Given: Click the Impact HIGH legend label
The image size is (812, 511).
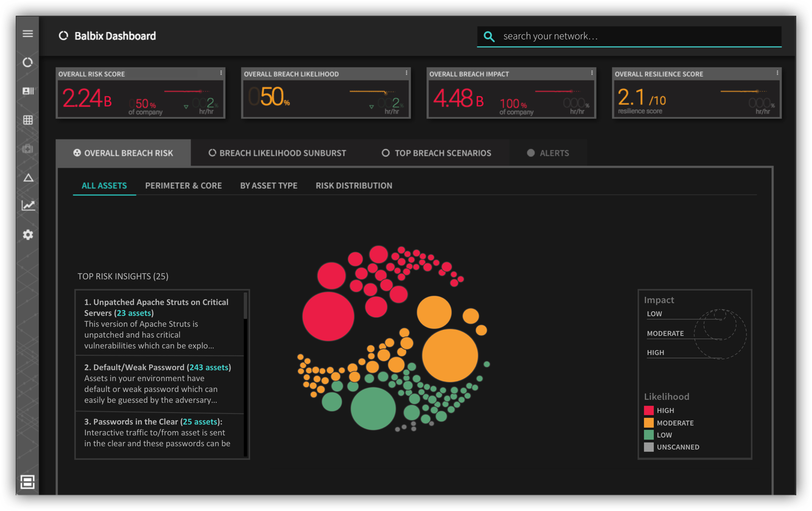Looking at the screenshot, I should [656, 352].
